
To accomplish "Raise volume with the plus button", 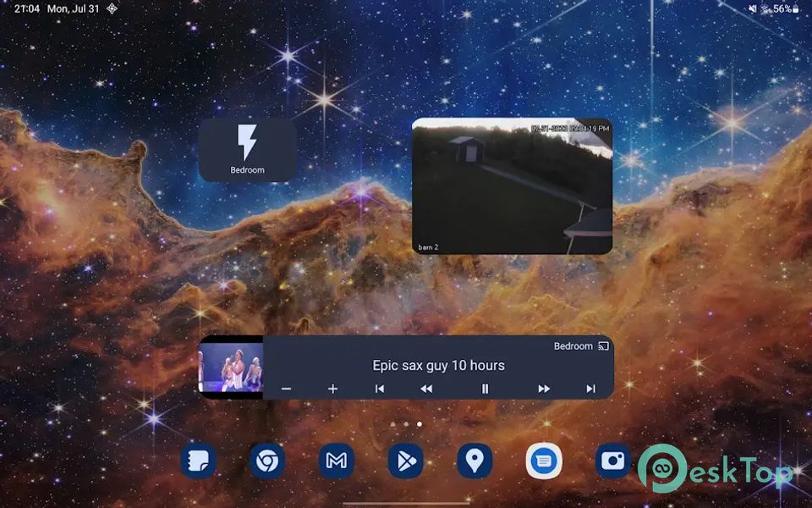I will [x=333, y=389].
